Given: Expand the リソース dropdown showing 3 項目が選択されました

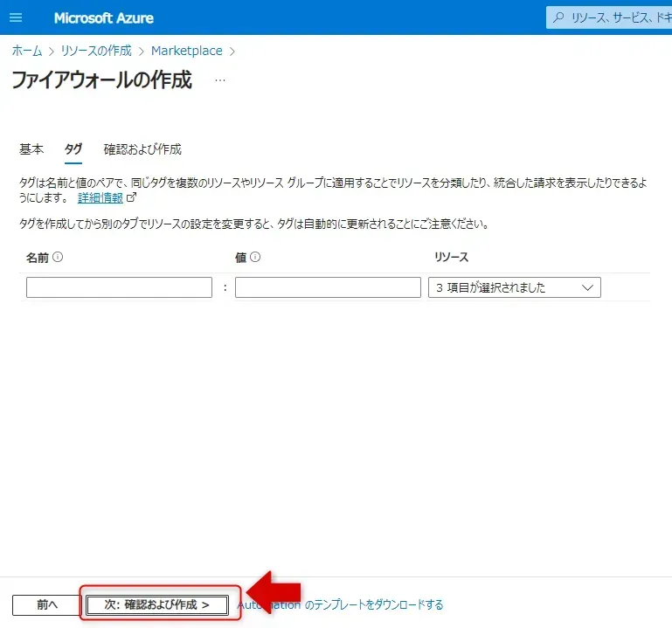Looking at the screenshot, I should coord(514,287).
